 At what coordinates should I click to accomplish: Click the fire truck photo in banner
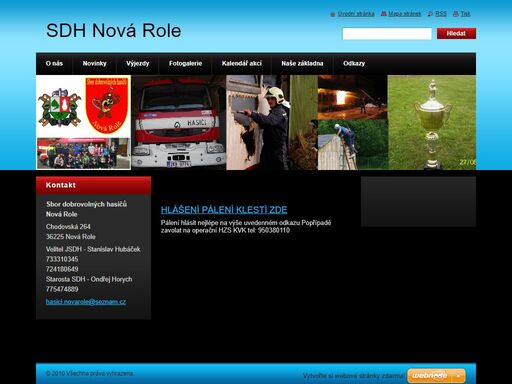click(179, 122)
